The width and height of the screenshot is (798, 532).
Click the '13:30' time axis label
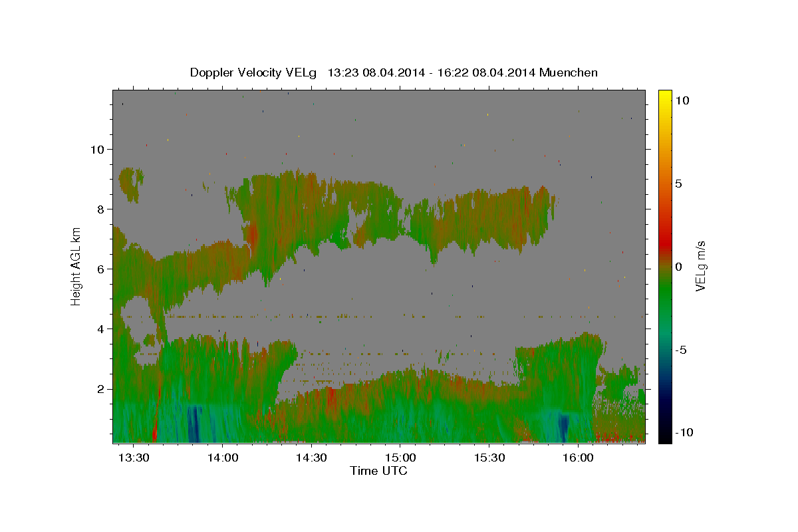134,458
